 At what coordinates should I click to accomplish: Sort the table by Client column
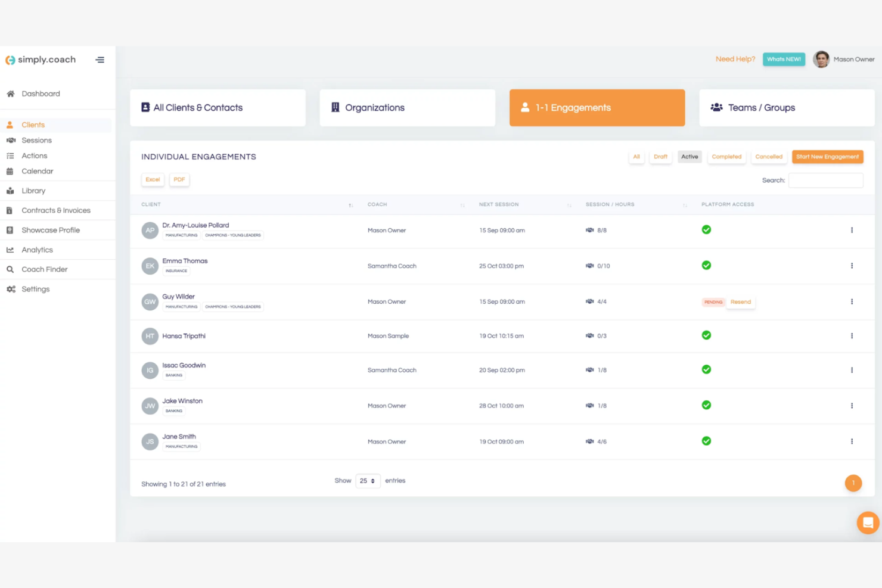[351, 204]
